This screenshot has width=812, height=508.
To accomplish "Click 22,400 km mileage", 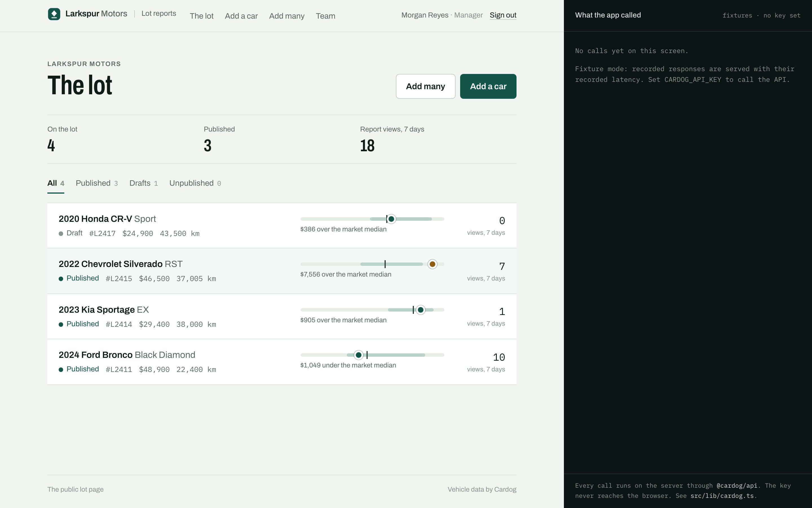I will click(196, 370).
